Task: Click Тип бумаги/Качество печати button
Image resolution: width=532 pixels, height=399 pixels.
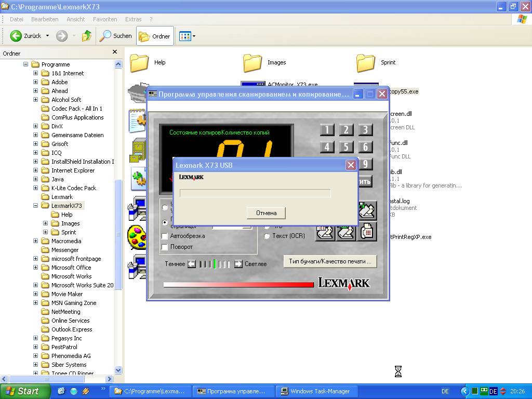Action: coord(330,261)
